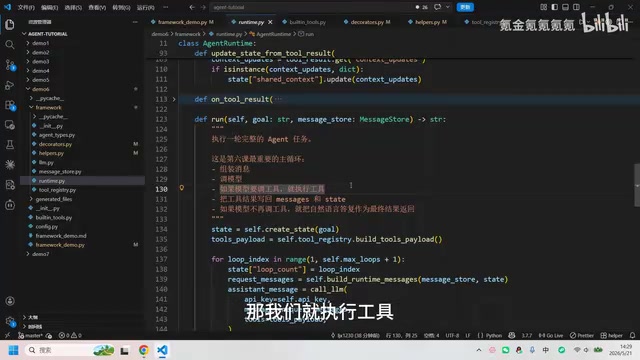
Task: Open message_store.py in the file tree
Action: [x=60, y=171]
